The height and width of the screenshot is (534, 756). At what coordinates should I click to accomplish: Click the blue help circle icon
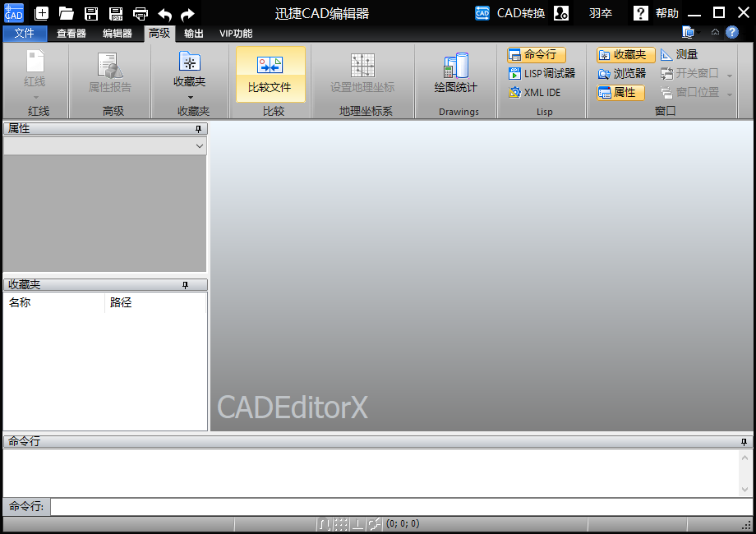pyautogui.click(x=732, y=32)
